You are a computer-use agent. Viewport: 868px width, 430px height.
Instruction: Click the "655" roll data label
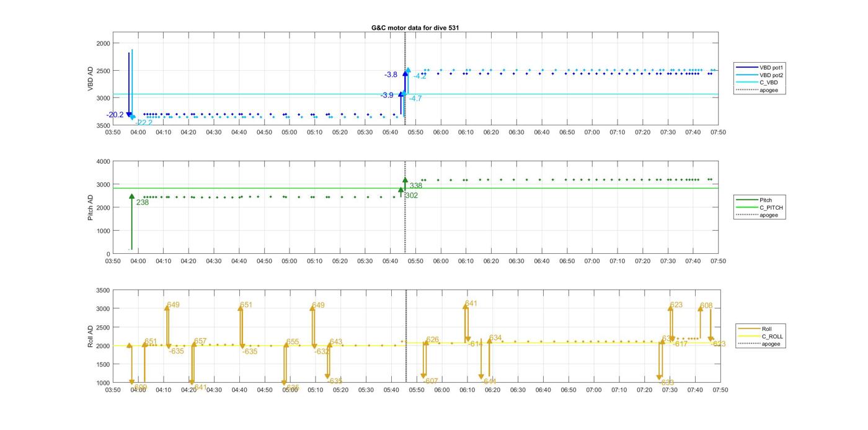pos(293,342)
